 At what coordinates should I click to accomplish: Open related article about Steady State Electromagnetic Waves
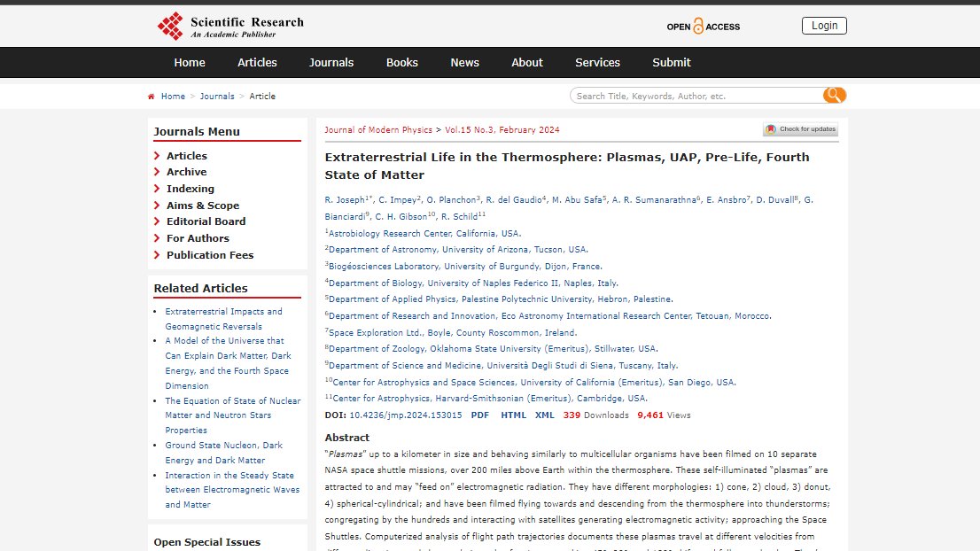click(x=232, y=490)
